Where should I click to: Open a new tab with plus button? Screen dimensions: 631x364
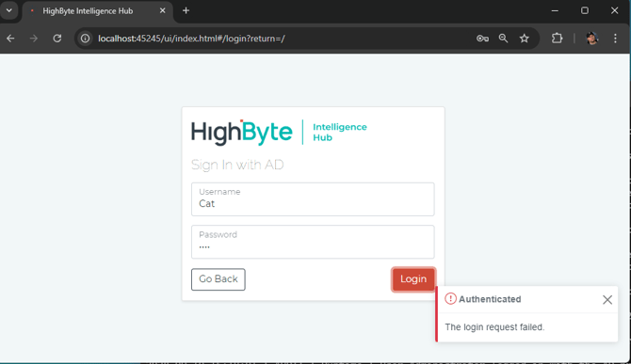point(186,11)
